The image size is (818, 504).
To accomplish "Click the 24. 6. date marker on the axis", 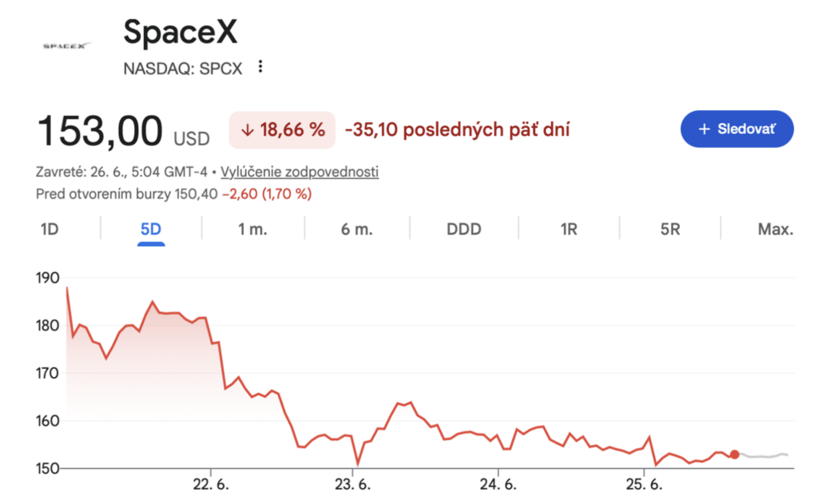I will [x=498, y=484].
